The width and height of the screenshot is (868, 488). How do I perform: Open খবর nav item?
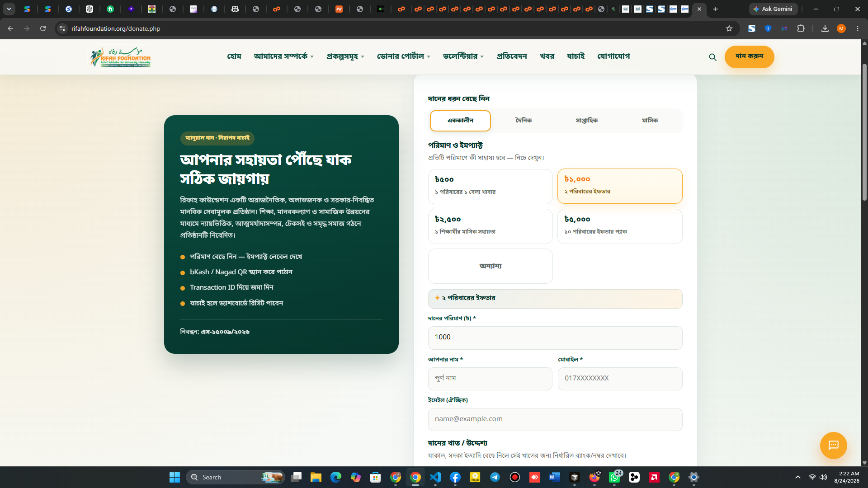pyautogui.click(x=547, y=56)
